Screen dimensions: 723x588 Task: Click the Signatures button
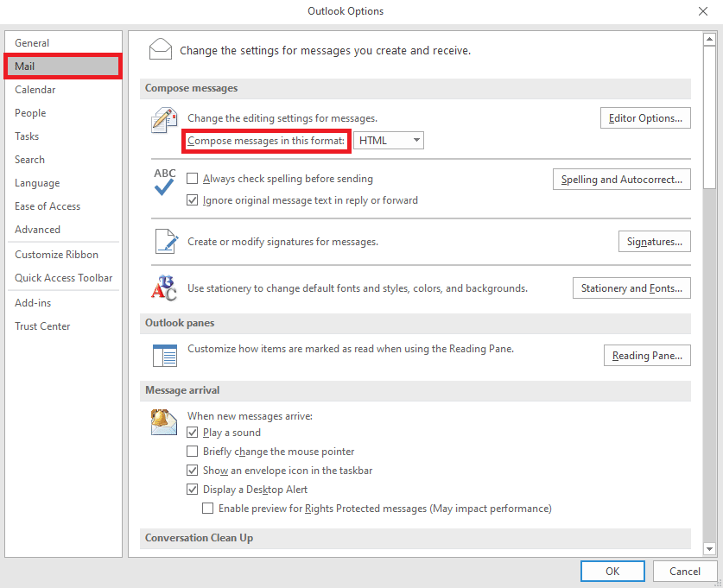(654, 242)
